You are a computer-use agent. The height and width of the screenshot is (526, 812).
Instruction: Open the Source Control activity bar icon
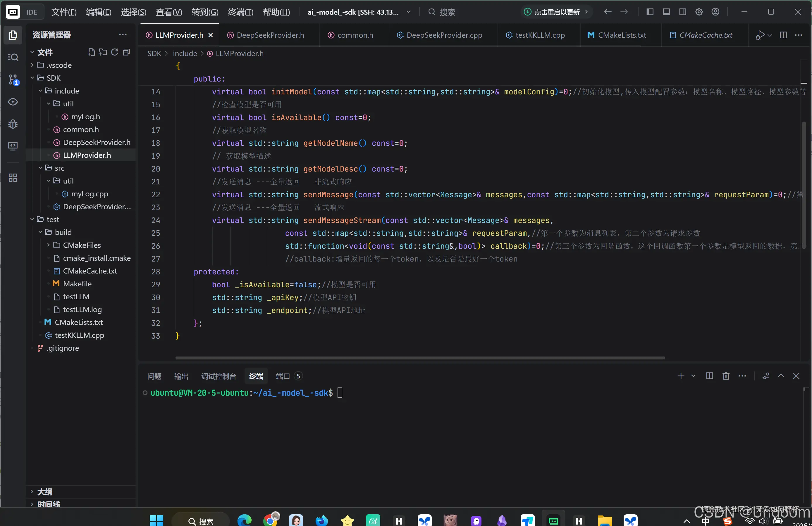pos(13,80)
